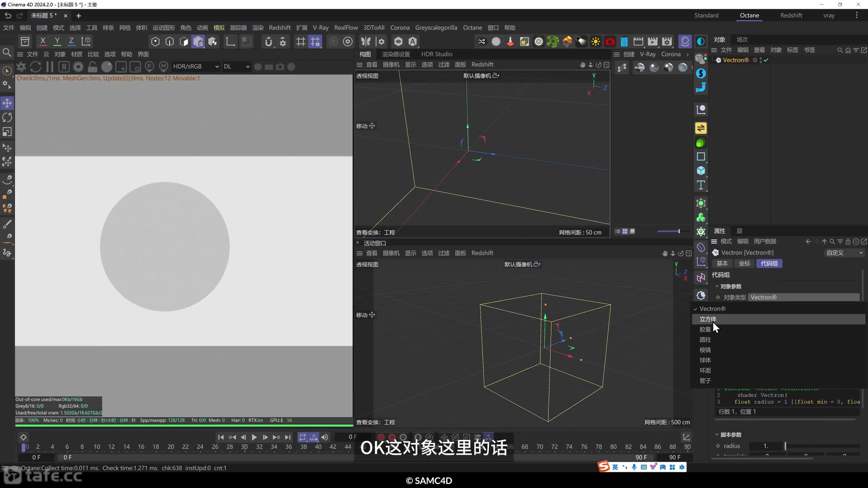This screenshot has width=868, height=488.
Task: Click the Octane render region R icon
Action: 64,67
